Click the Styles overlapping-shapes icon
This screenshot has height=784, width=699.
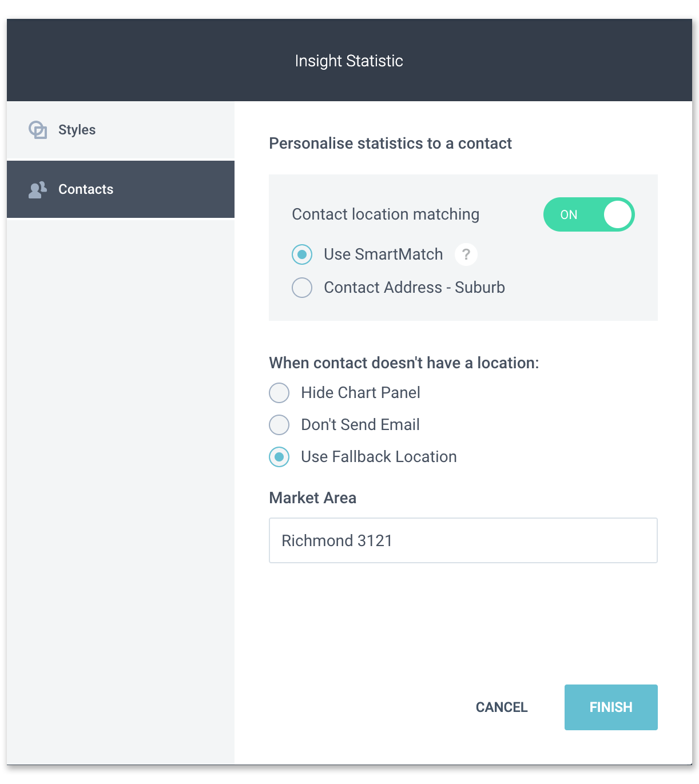click(x=38, y=130)
